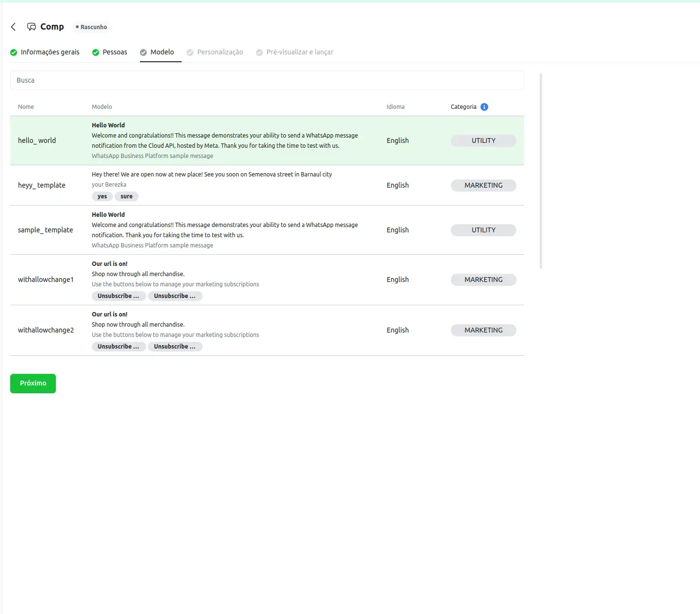Go to Pré-visualizar e lançar tab

tap(299, 52)
